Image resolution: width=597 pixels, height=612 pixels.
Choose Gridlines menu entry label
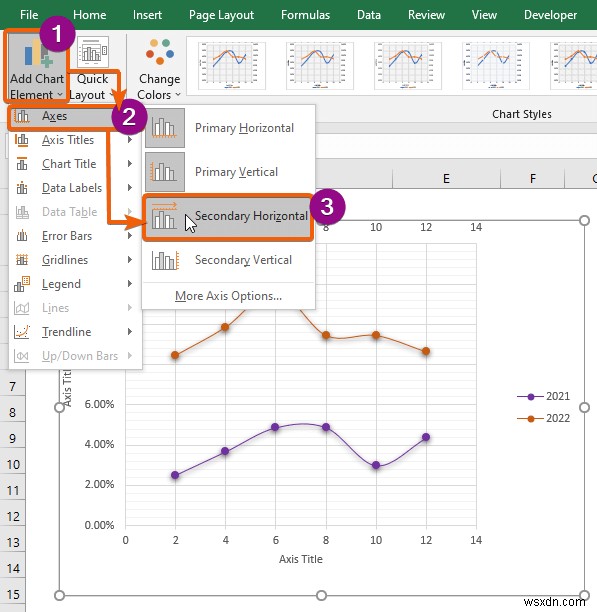coord(65,260)
